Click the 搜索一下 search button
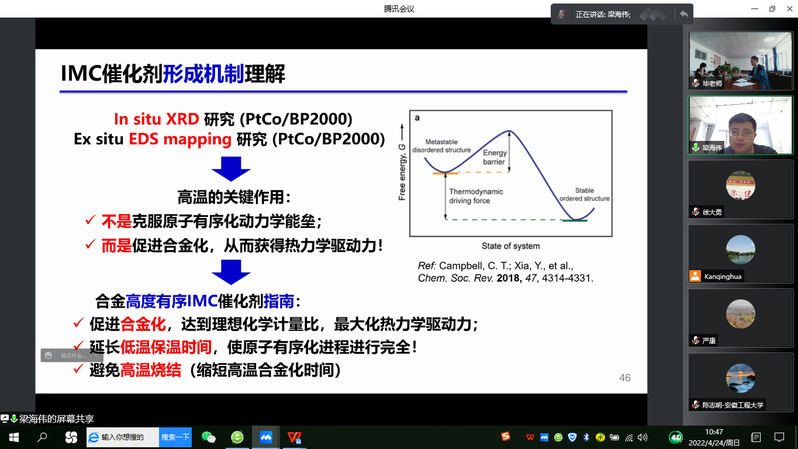798x449 pixels. click(175, 437)
